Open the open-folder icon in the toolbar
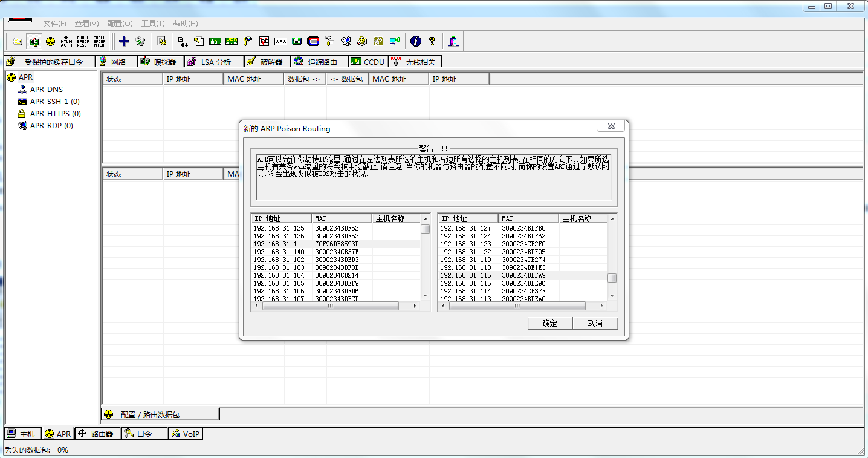868x458 pixels. [18, 41]
